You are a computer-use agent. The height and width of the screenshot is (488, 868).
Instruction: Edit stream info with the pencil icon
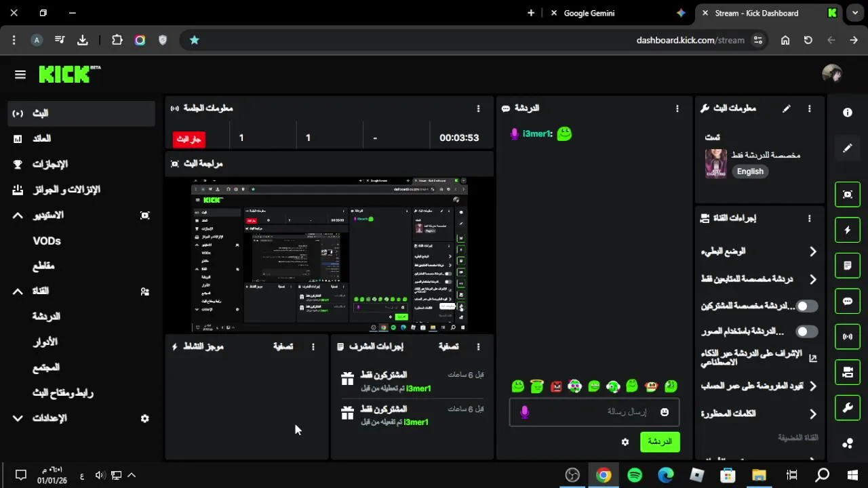pyautogui.click(x=787, y=108)
